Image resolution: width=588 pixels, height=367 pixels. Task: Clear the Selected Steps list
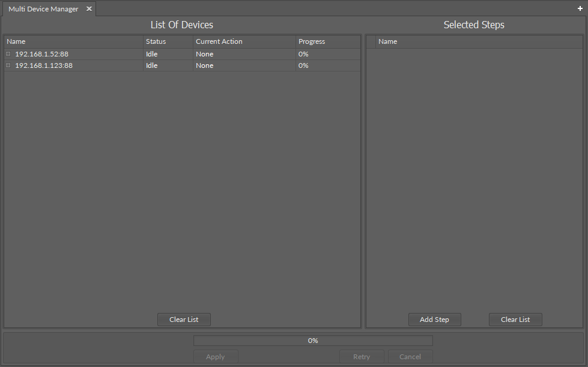(x=515, y=319)
